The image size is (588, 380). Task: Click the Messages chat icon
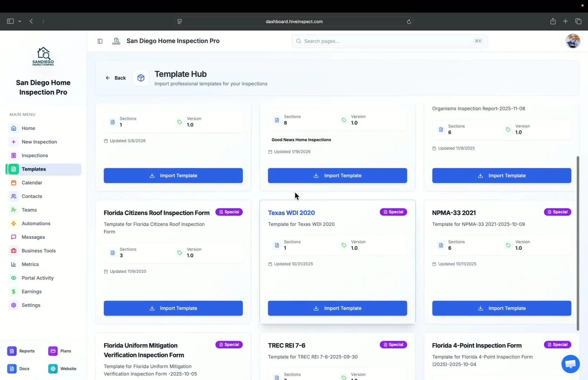pos(13,237)
